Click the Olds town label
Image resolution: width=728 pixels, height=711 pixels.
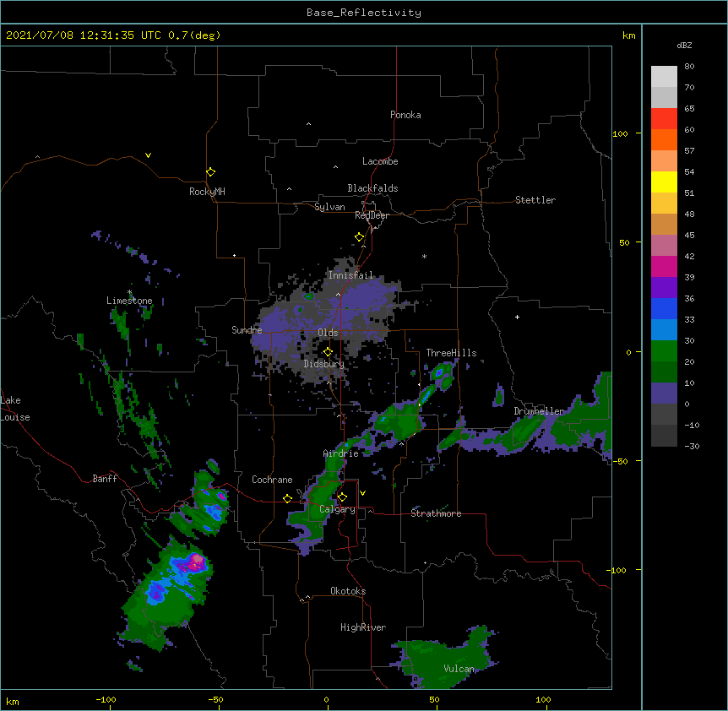pyautogui.click(x=328, y=333)
